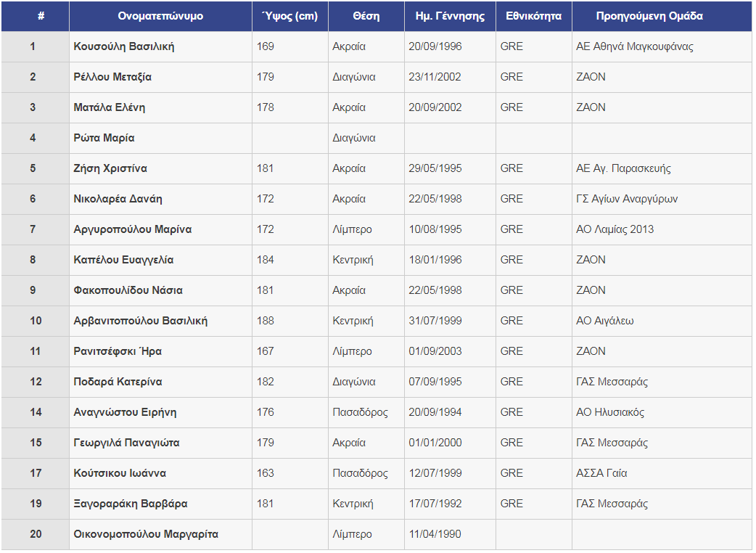Click birth date 01/01/2000
The image size is (756, 553).
click(435, 443)
